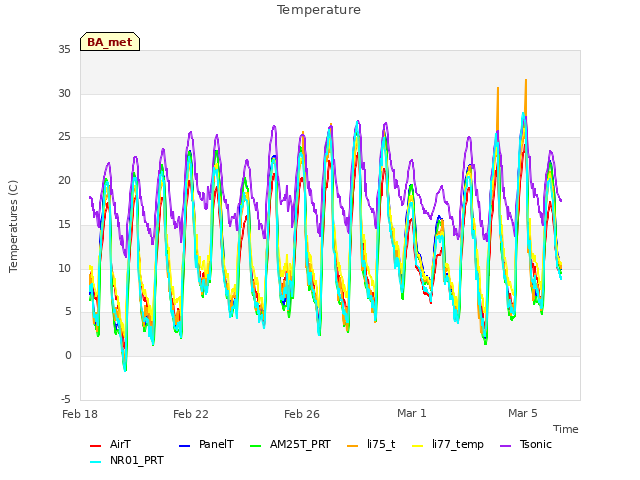This screenshot has width=640, height=480.
Task: Click the Feb 18 x-axis label
Action: point(80,414)
